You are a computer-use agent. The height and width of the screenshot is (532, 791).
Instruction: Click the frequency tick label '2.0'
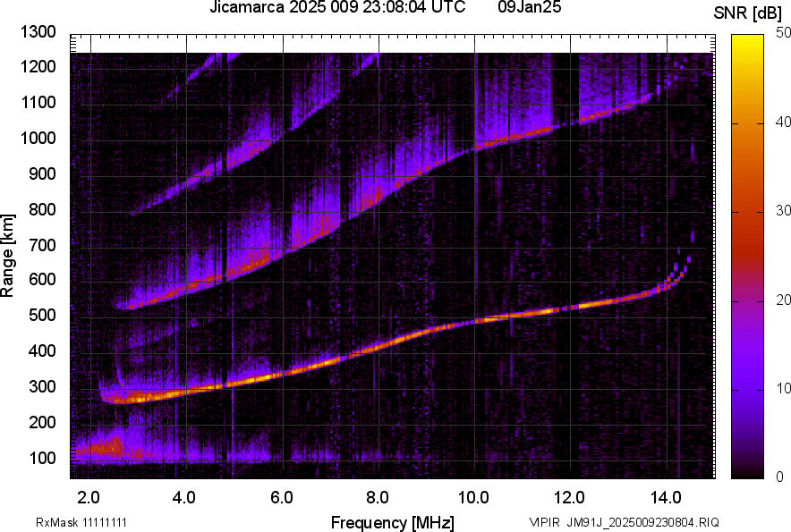pyautogui.click(x=89, y=498)
